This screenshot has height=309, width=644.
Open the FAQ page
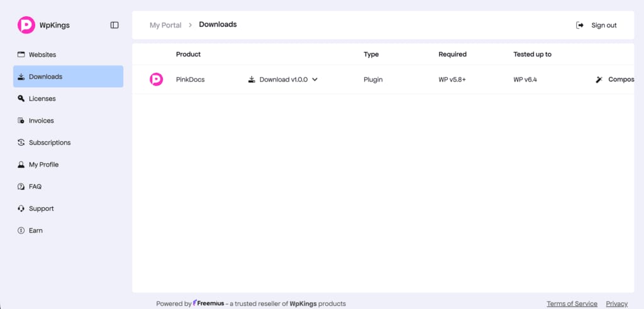(68, 187)
